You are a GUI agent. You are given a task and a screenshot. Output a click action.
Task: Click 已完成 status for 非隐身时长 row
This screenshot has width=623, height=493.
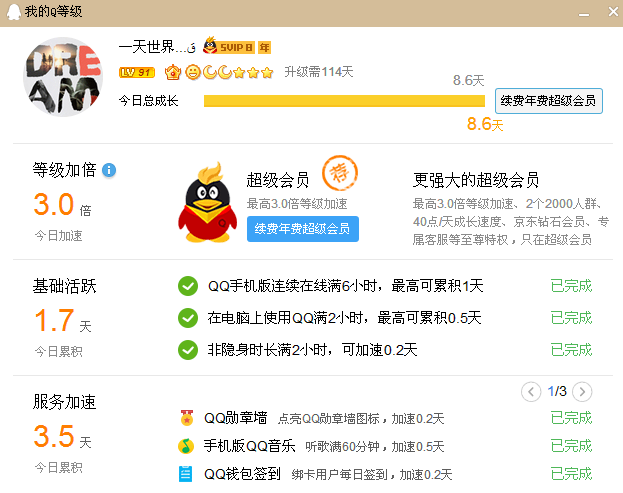[571, 350]
